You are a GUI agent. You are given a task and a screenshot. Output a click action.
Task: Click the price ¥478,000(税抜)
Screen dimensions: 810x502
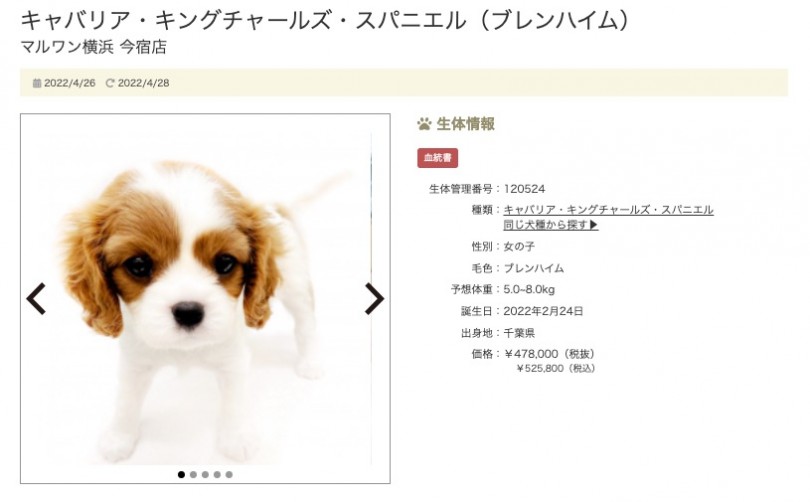tap(549, 354)
